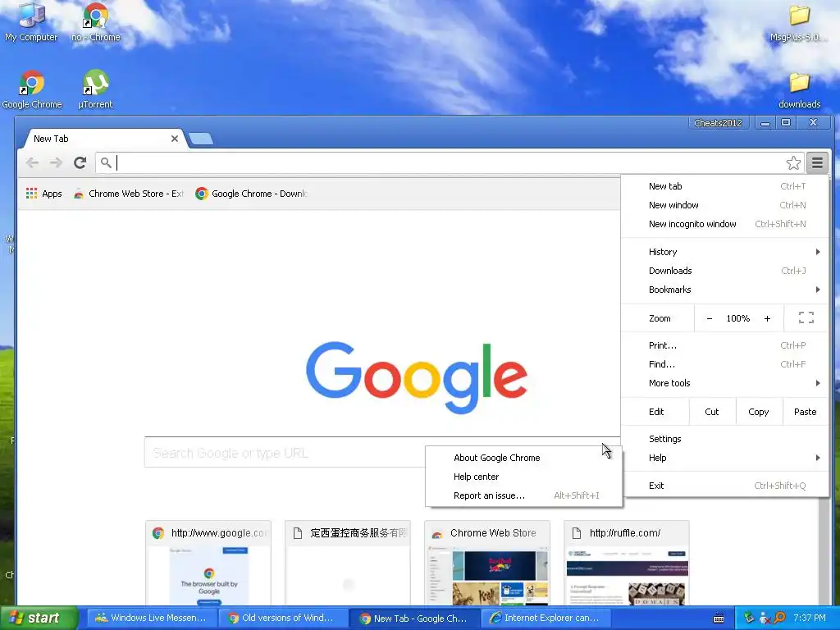The image size is (840, 630).
Task: Open the Chrome Web Store bookmark
Action: 129,194
